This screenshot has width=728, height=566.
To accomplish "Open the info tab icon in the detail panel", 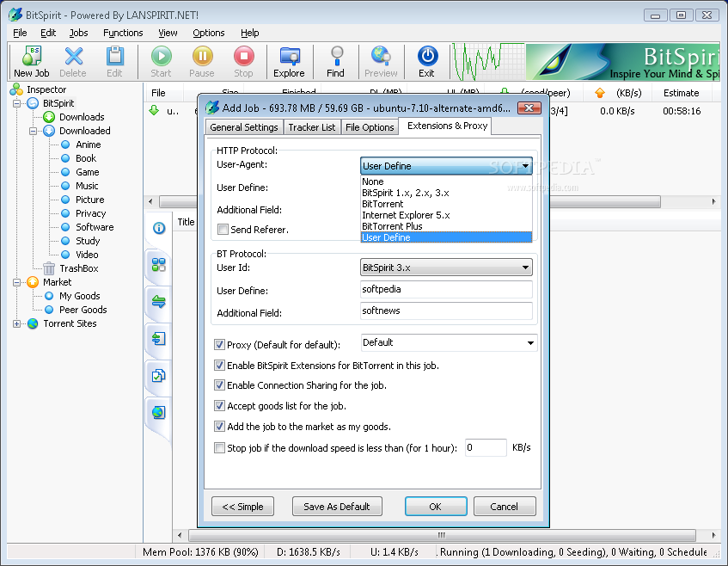I will (159, 228).
